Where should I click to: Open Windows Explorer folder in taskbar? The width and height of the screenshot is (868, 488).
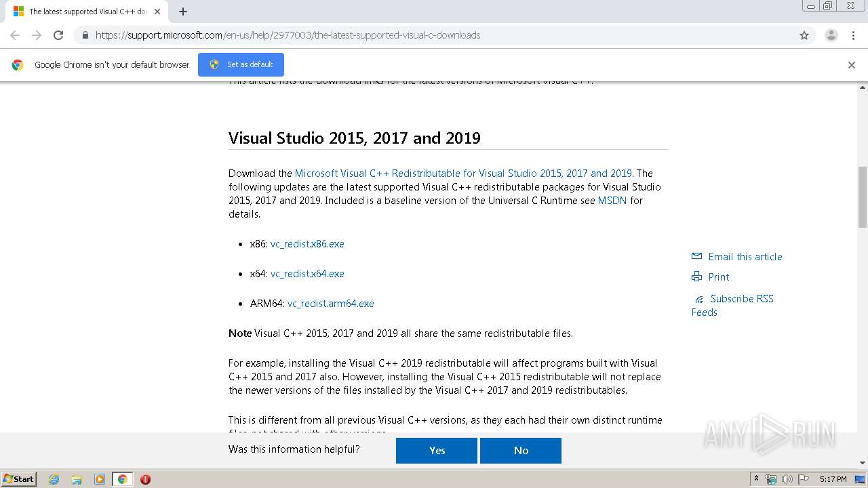tap(77, 479)
